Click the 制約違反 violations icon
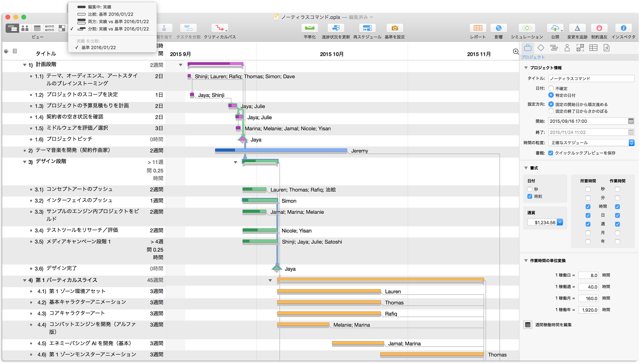641x364 pixels. pyautogui.click(x=599, y=28)
